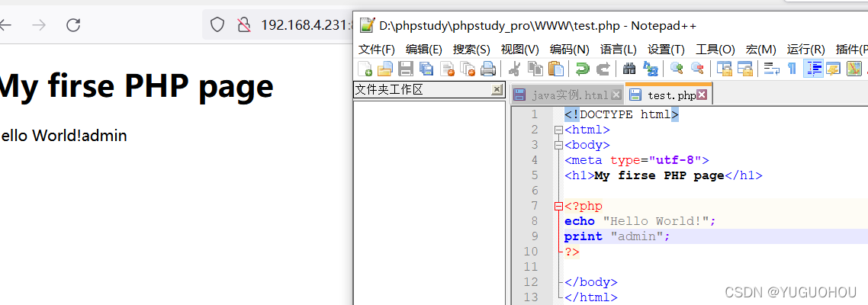Image resolution: width=868 pixels, height=305 pixels.
Task: Open the 搜索(S) menu
Action: pos(471,50)
